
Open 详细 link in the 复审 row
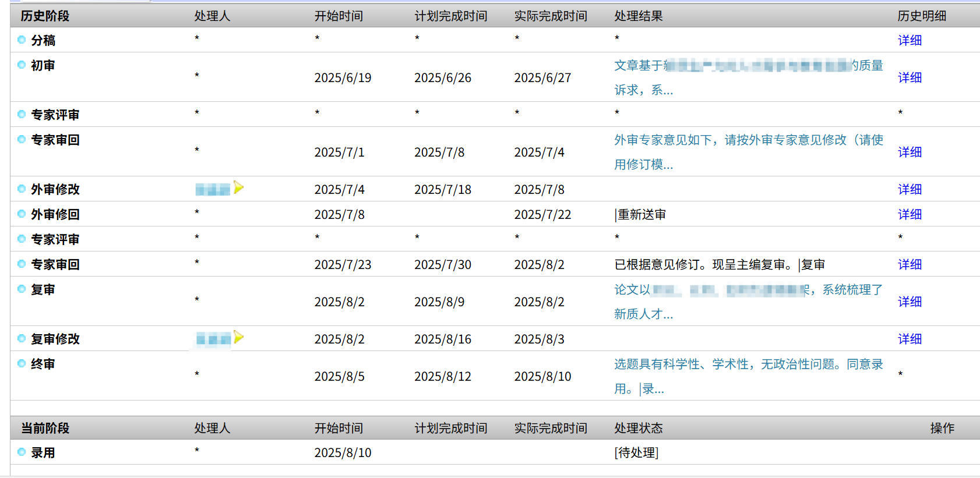910,302
